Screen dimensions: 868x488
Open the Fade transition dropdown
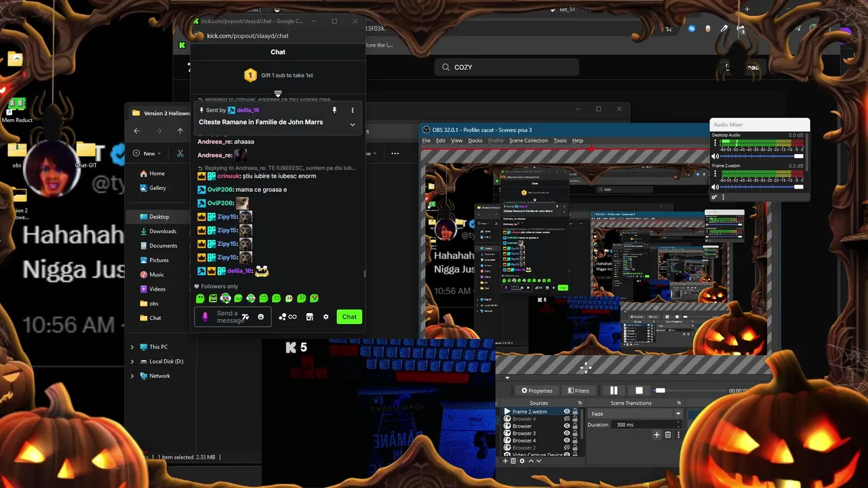pos(678,413)
